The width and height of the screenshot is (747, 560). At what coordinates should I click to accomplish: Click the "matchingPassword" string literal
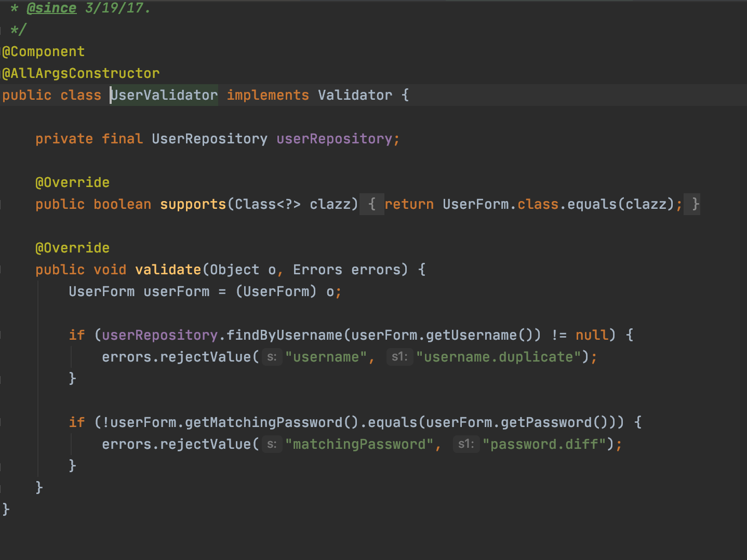[359, 445]
